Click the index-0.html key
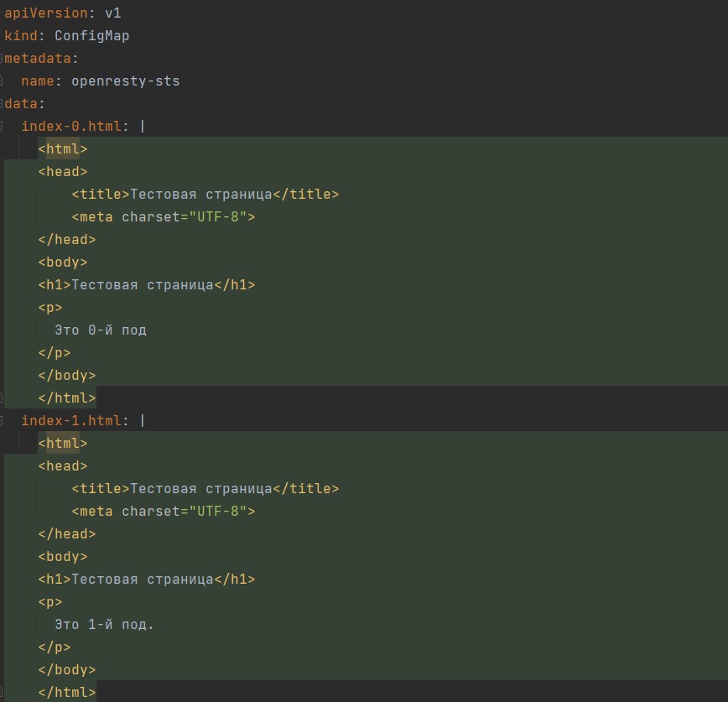The height and width of the screenshot is (702, 728). (x=71, y=127)
